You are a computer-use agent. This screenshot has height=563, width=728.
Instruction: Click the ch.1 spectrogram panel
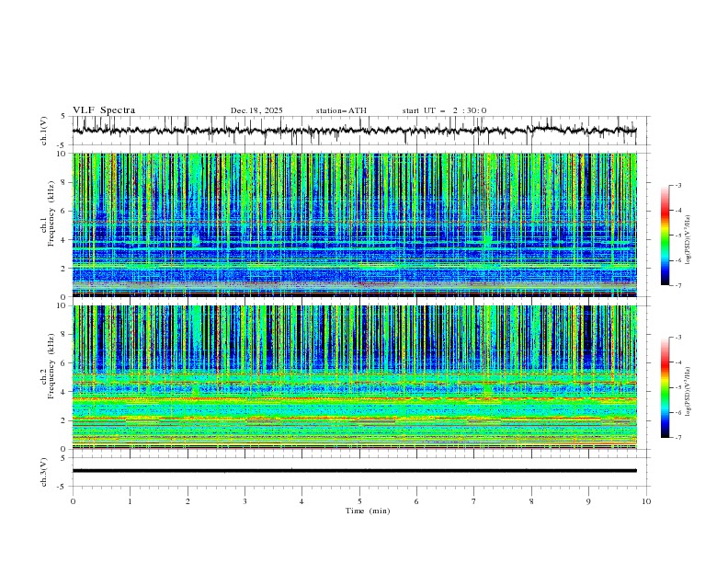(355, 224)
